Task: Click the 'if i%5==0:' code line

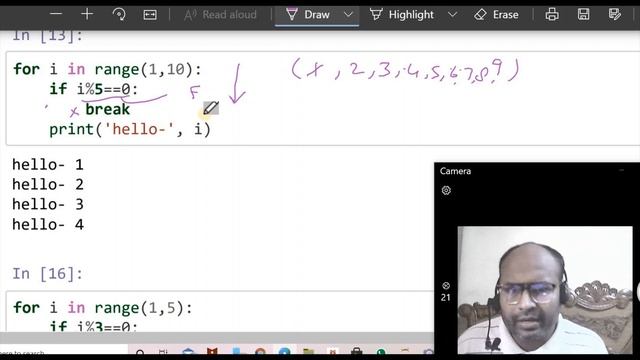Action: coord(94,89)
